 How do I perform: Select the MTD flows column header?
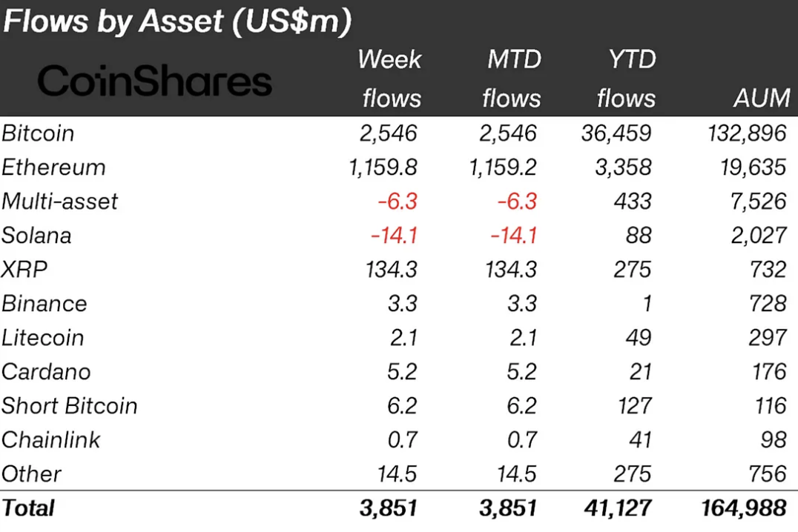(x=511, y=79)
